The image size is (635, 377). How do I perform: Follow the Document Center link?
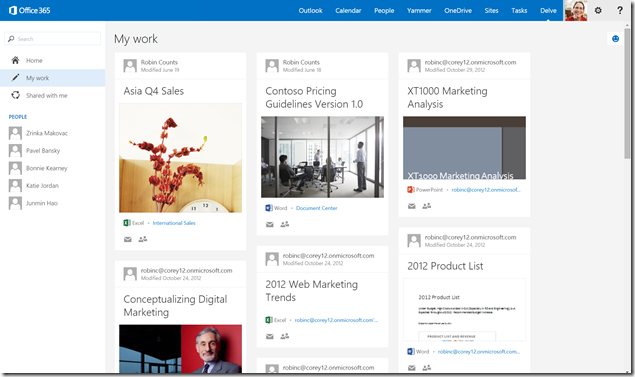tap(316, 208)
